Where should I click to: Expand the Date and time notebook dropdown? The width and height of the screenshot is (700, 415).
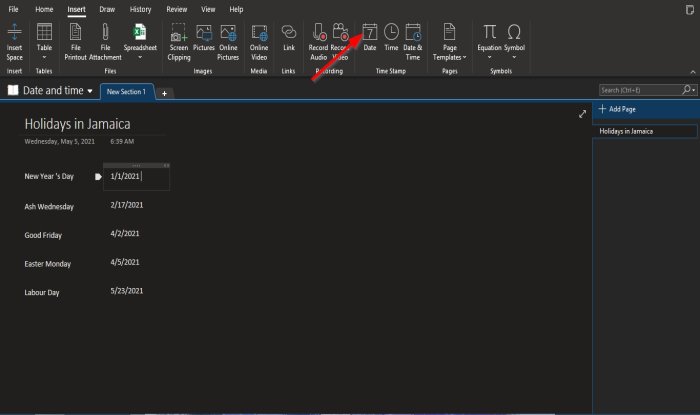90,91
